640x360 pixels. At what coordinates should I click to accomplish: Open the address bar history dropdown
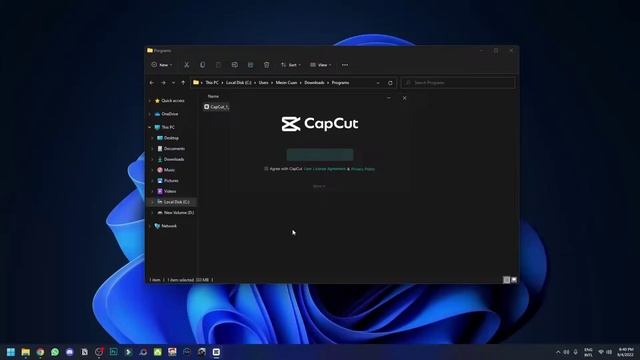coord(378,83)
